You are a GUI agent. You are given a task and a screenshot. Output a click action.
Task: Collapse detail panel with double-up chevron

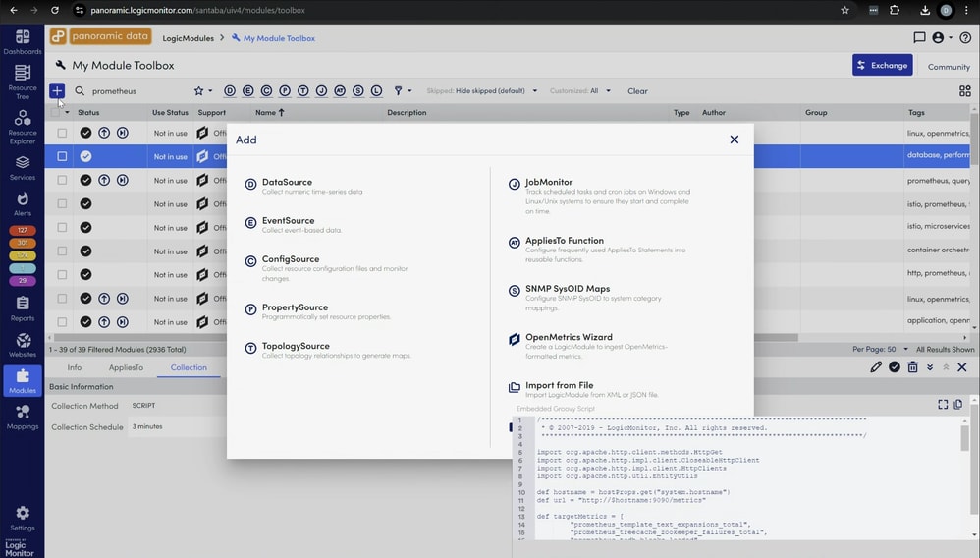(x=946, y=367)
